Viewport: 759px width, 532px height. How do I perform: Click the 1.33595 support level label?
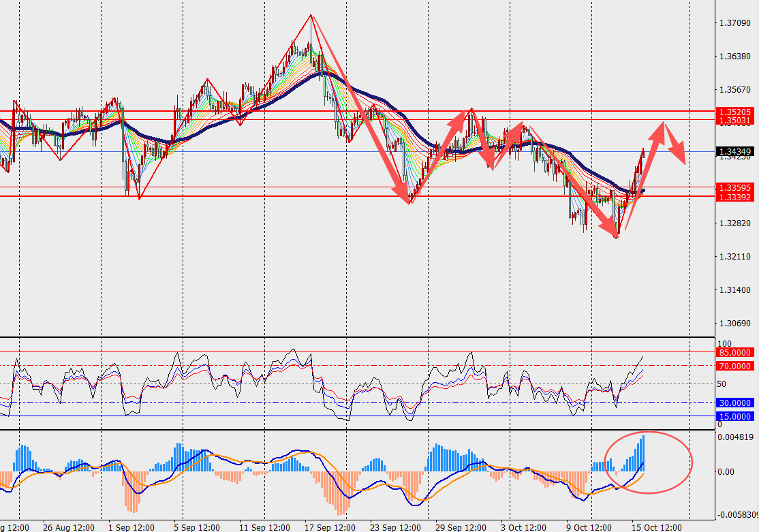point(734,188)
